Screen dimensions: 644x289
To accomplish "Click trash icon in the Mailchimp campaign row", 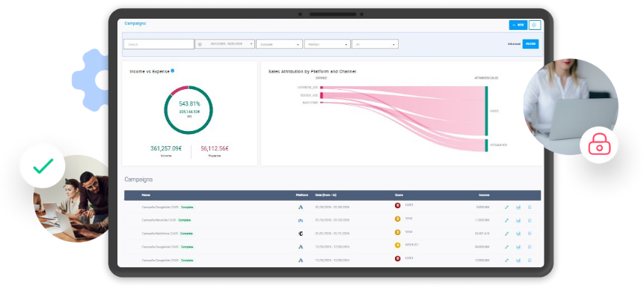I will 530,234.
